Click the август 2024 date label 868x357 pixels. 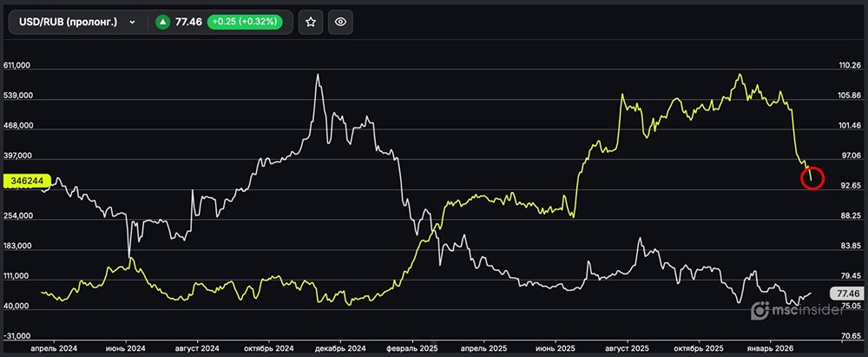(198, 348)
